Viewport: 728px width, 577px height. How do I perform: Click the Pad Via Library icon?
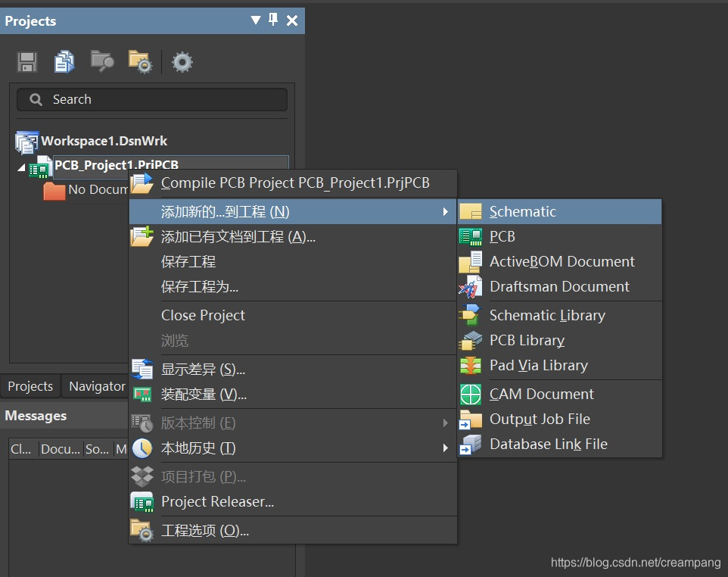[470, 366]
